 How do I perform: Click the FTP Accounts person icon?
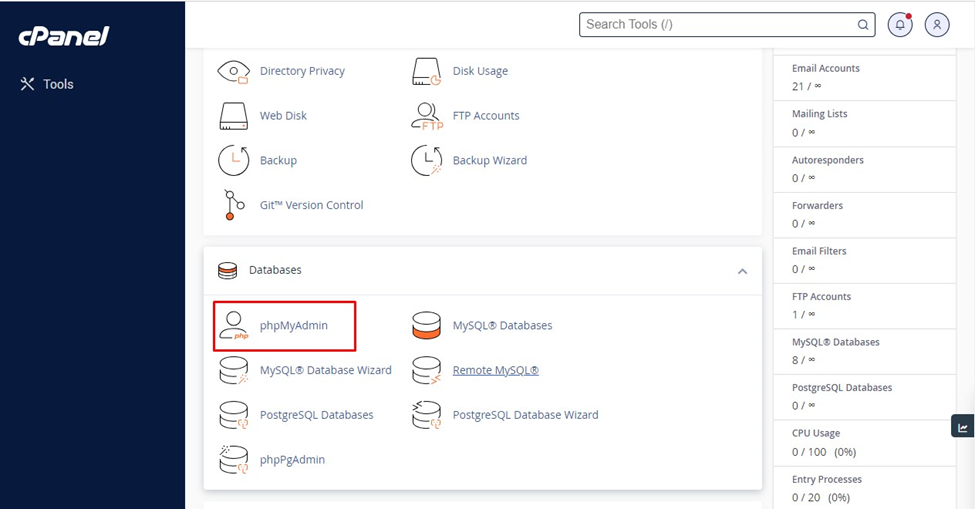pos(427,116)
